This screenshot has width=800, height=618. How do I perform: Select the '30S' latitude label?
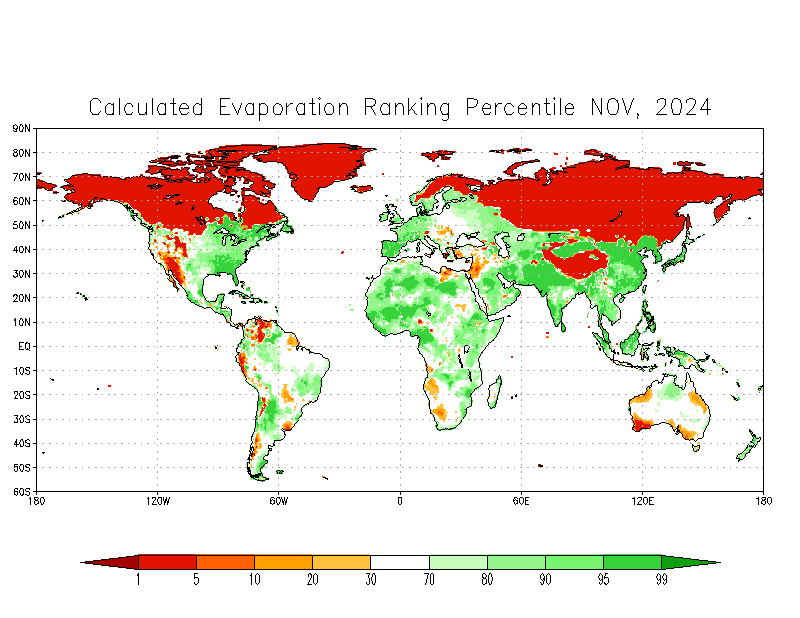point(21,419)
